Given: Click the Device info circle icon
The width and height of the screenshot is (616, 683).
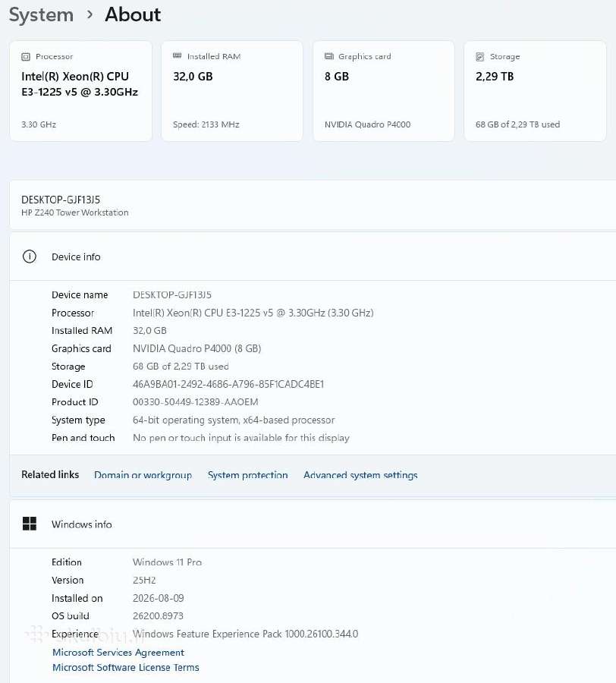Looking at the screenshot, I should (30, 257).
